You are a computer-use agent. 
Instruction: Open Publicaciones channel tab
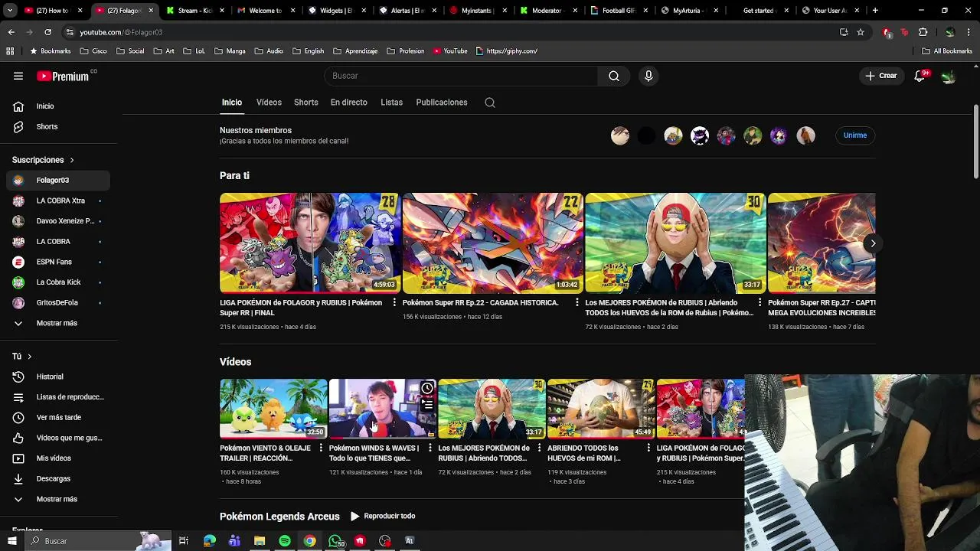(x=442, y=103)
